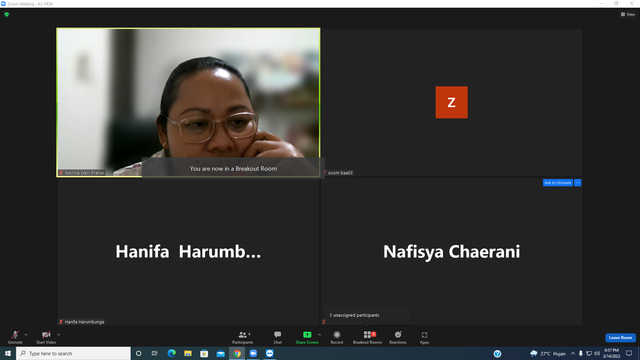The image size is (640, 360).
Task: Switch to the Zoom app on taskbar
Action: pyautogui.click(x=253, y=353)
